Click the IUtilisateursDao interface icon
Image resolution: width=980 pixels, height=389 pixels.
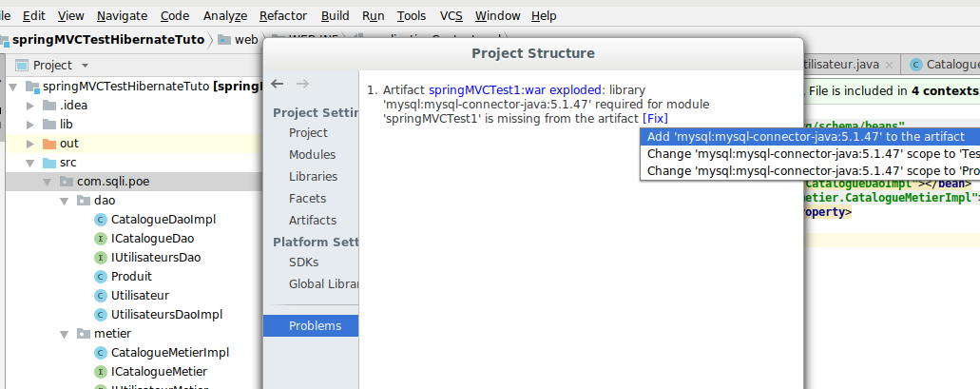tap(102, 258)
